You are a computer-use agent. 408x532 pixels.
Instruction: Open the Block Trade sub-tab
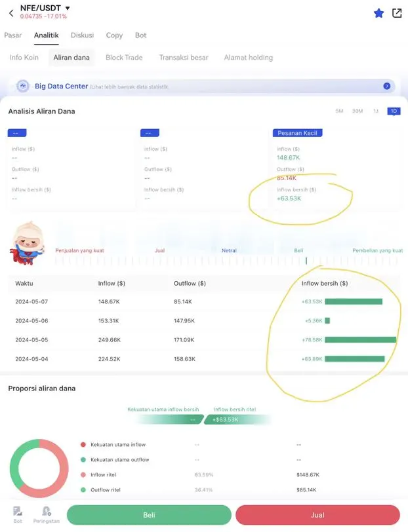[124, 58]
